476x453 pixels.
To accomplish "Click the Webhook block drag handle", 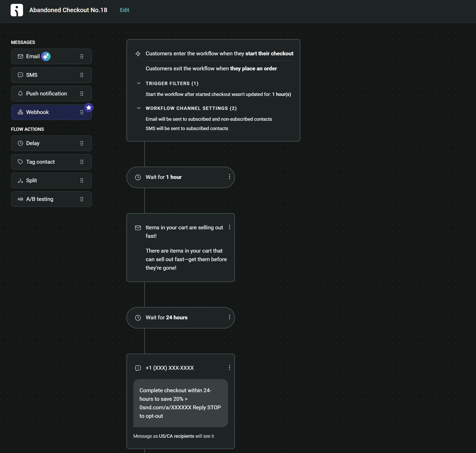I will 82,112.
